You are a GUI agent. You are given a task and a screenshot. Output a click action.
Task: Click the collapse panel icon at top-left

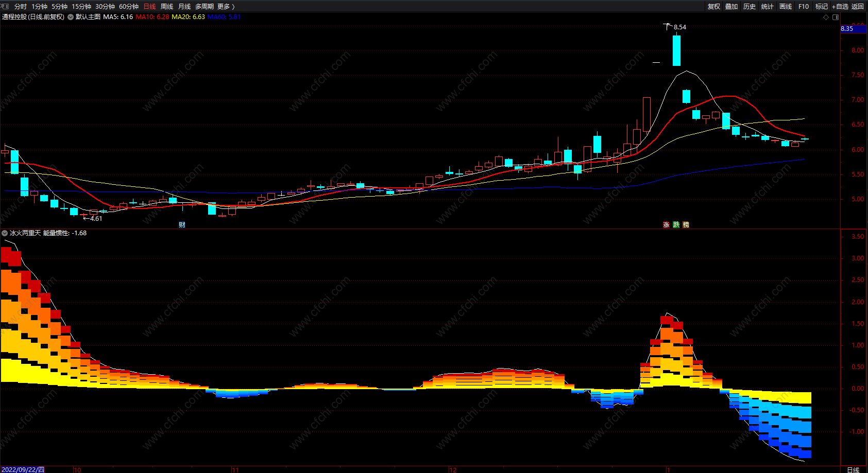coord(5,6)
